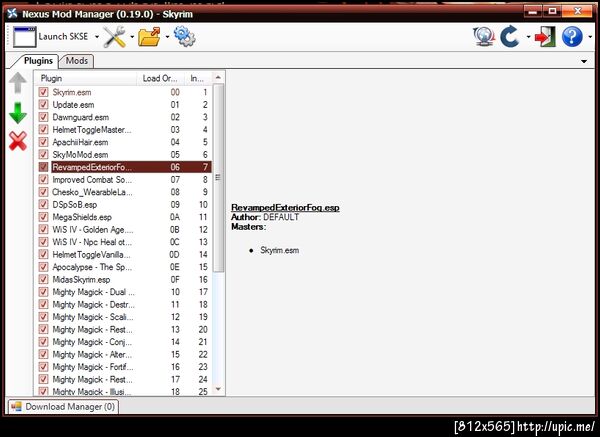Click Nexus Mod Manager title bar icon
Viewport: 600px width, 437px height.
pyautogui.click(x=13, y=13)
